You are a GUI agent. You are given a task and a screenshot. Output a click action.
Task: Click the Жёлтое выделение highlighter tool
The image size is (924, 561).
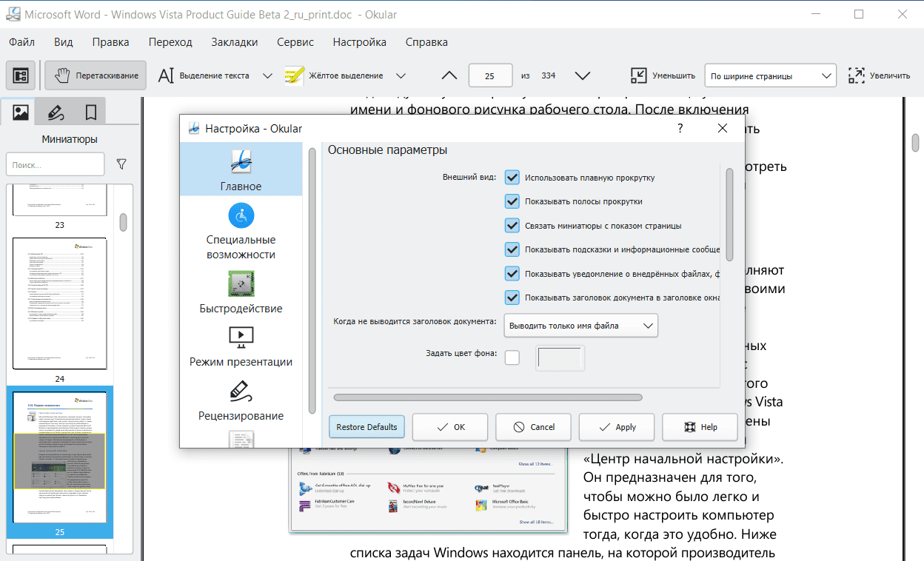coord(335,75)
